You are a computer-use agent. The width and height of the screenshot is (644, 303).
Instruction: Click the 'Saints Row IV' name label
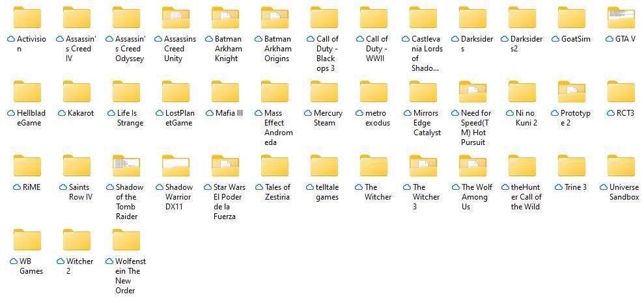(x=81, y=192)
